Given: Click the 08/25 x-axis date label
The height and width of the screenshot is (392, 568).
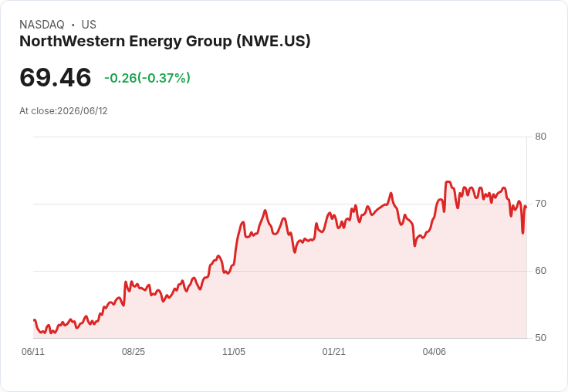Looking at the screenshot, I should click(x=134, y=351).
